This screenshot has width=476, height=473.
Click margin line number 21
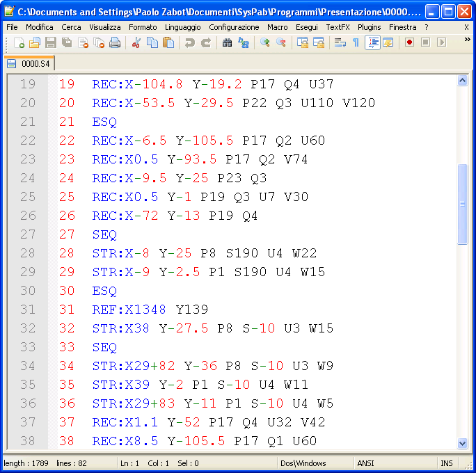coord(28,122)
